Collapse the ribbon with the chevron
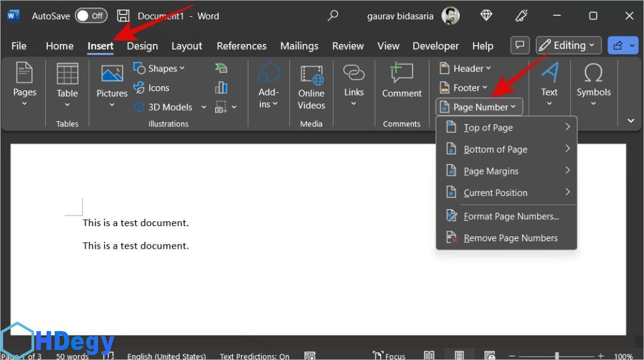The height and width of the screenshot is (360, 644). click(631, 121)
